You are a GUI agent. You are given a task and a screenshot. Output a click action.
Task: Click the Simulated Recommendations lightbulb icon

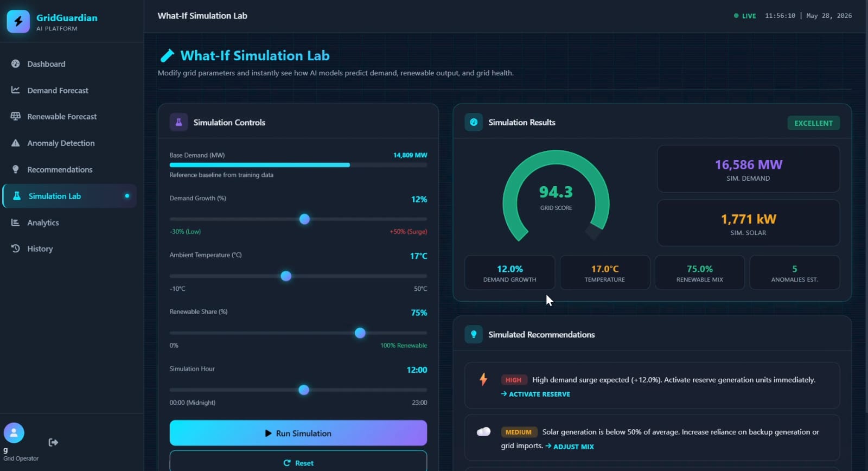tap(474, 334)
